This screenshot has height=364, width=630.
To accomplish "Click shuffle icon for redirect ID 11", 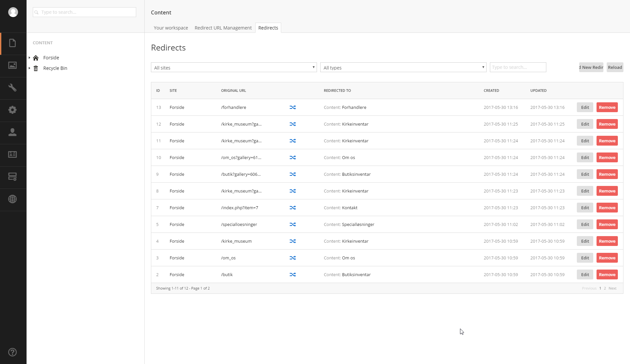I will [x=293, y=141].
